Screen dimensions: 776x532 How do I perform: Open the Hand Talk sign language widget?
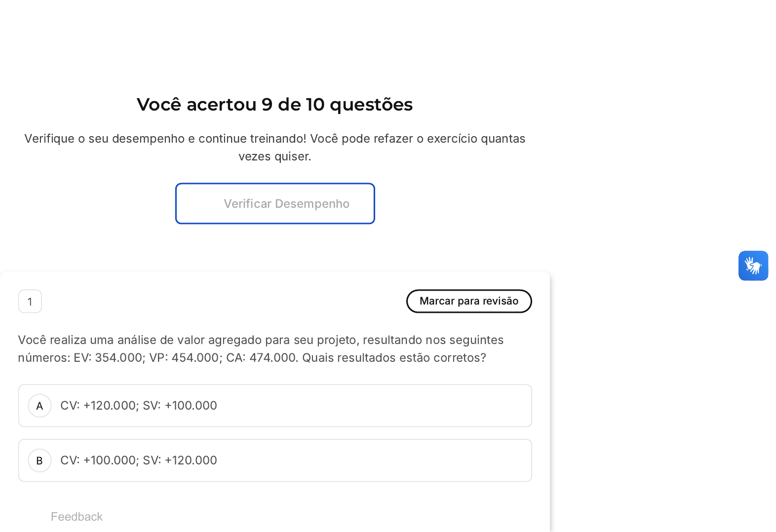(753, 266)
